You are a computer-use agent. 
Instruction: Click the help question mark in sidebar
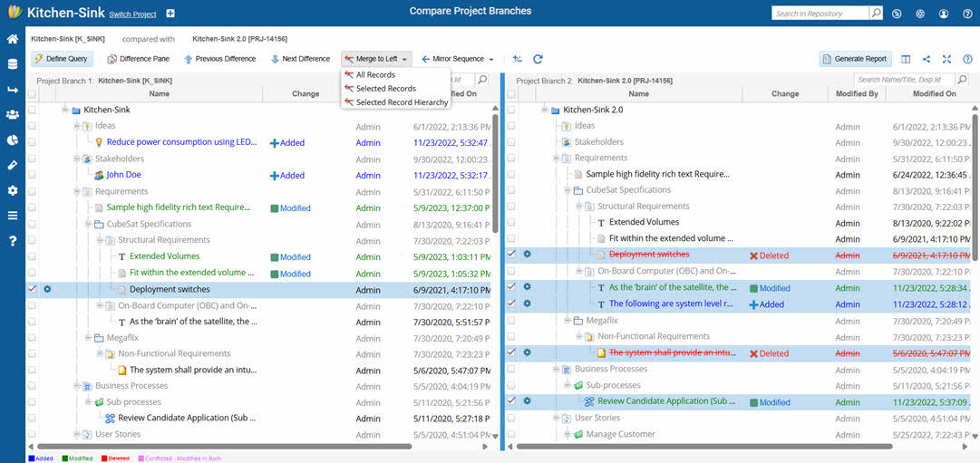[x=13, y=241]
